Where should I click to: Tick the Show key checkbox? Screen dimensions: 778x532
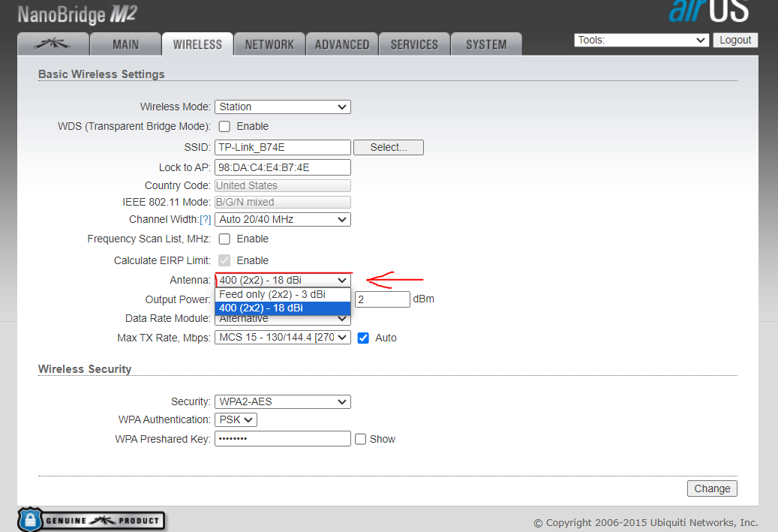(x=361, y=439)
